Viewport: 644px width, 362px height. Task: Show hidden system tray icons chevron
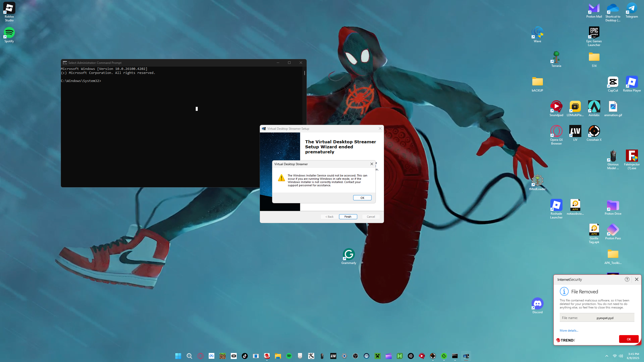point(607,356)
